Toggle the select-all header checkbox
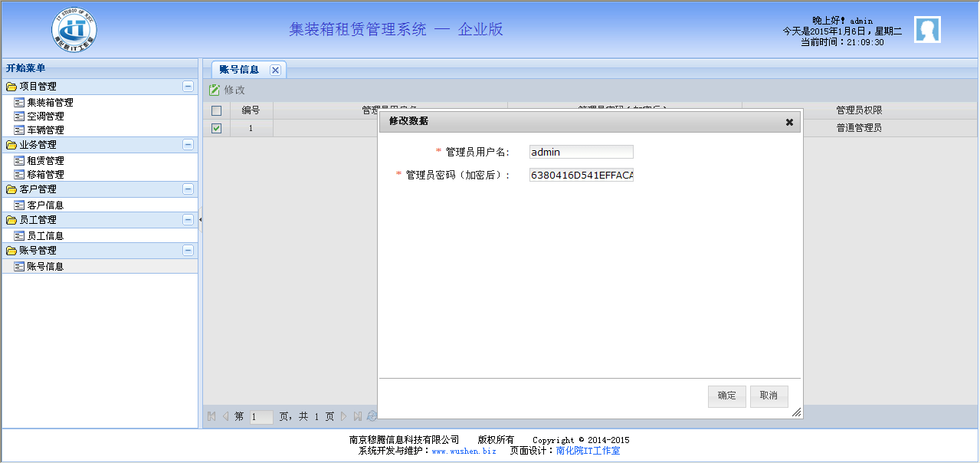 [x=216, y=110]
